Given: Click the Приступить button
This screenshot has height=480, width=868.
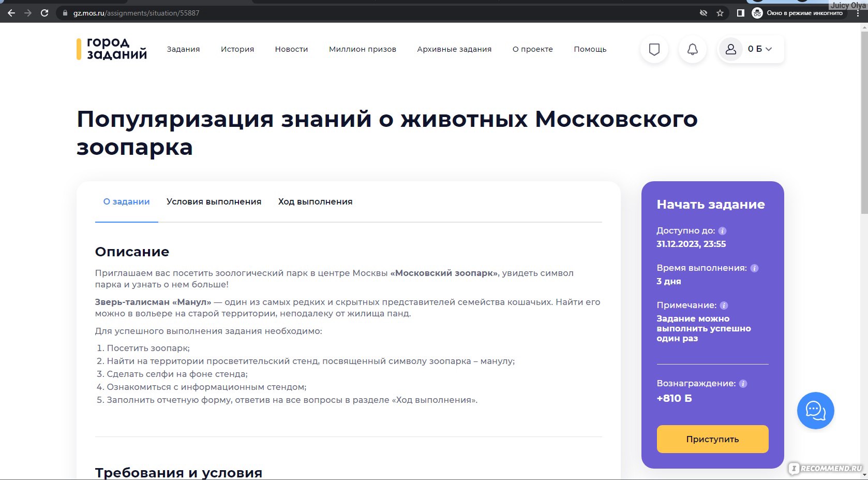Looking at the screenshot, I should [712, 439].
